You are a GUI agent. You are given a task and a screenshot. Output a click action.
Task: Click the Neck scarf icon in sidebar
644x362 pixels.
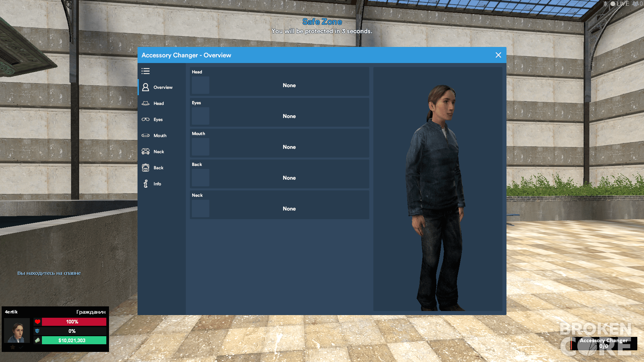coord(146,152)
